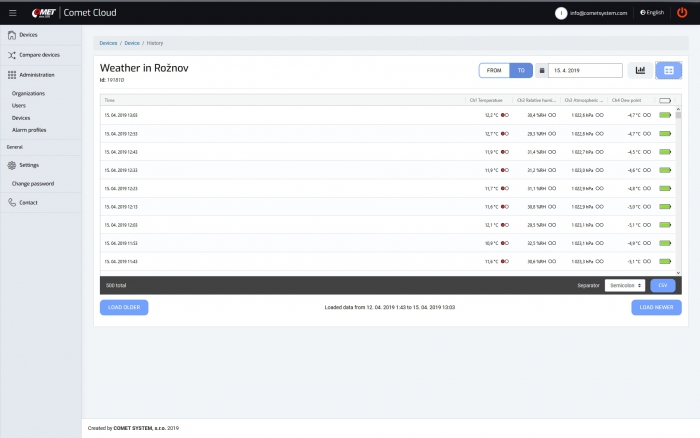Click the user info avatar icon
Image resolution: width=700 pixels, height=438 pixels.
click(x=561, y=13)
